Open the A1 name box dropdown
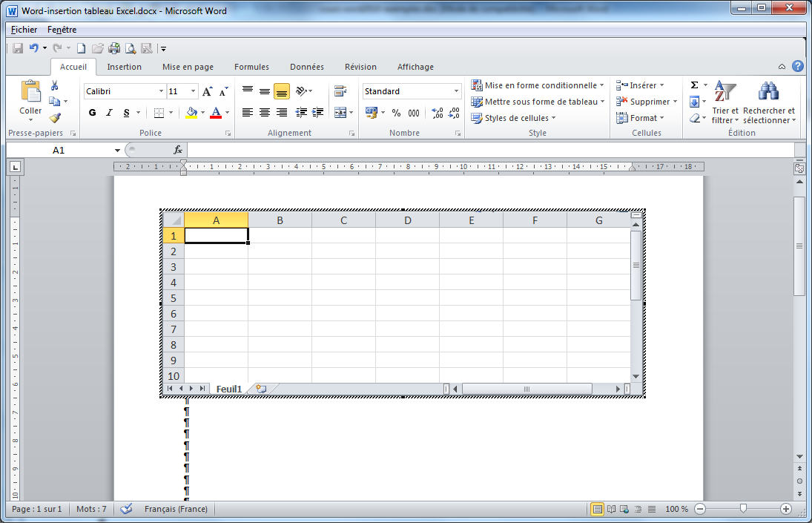The width and height of the screenshot is (812, 523). pyautogui.click(x=118, y=150)
